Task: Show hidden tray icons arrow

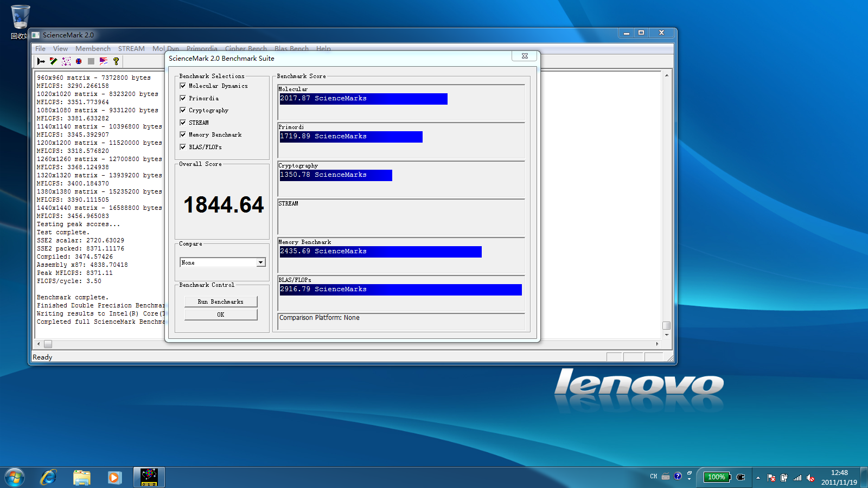Action: (758, 478)
